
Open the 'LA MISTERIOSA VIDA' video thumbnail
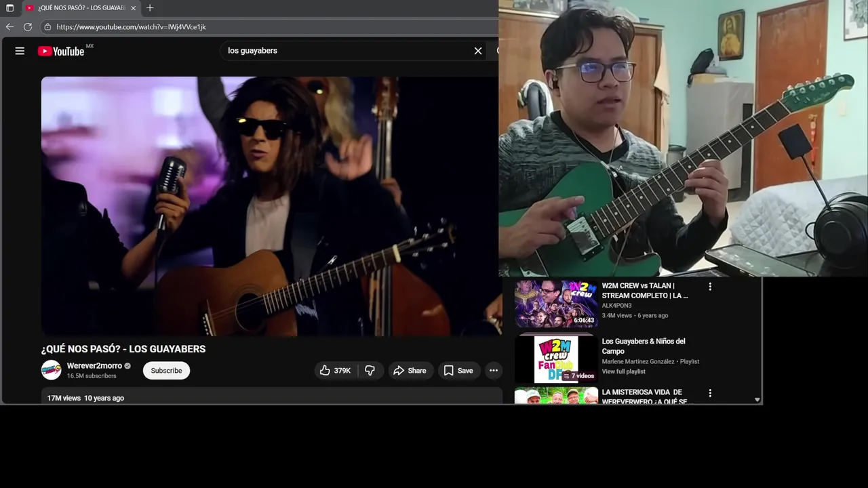coord(556,396)
